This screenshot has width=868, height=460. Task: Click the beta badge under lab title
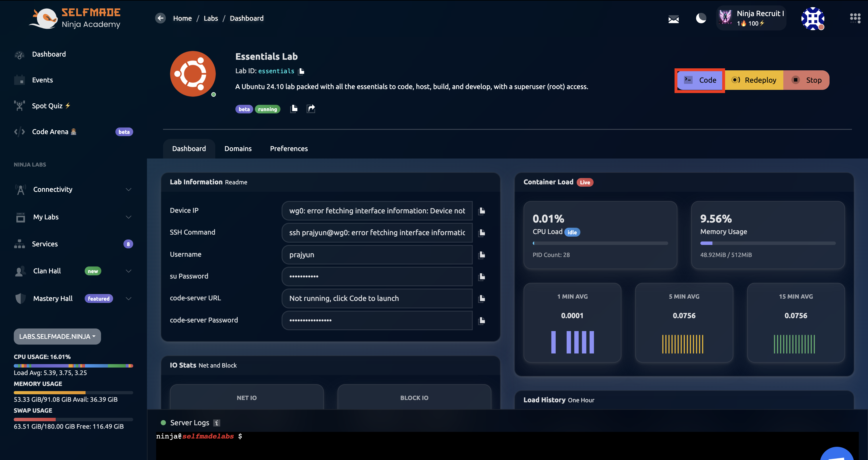(x=244, y=109)
